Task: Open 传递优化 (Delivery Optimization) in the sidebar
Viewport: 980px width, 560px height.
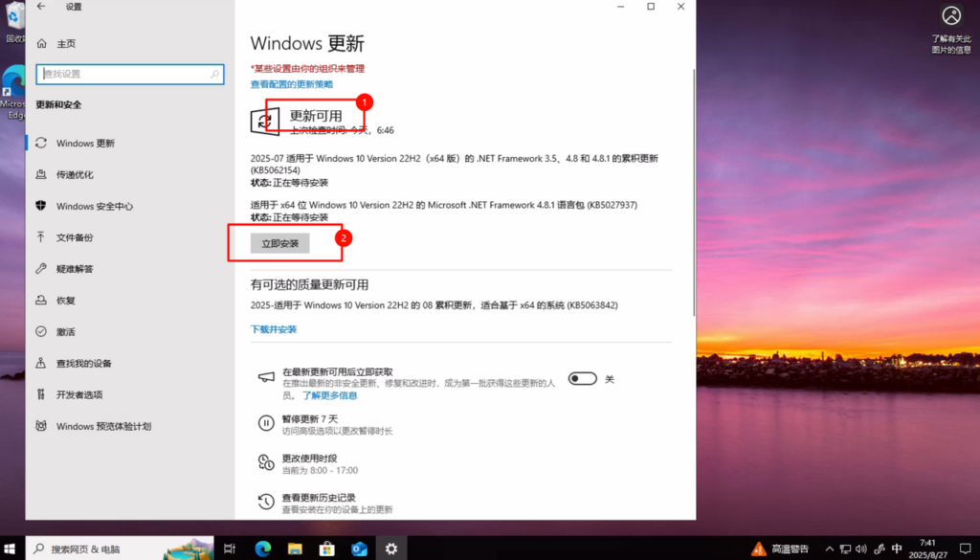Action: coord(75,174)
